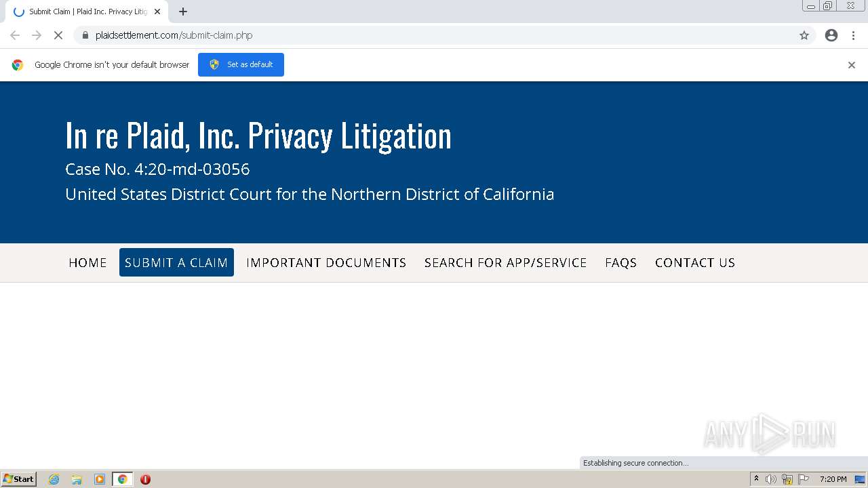Open the Windows Start menu

19,479
